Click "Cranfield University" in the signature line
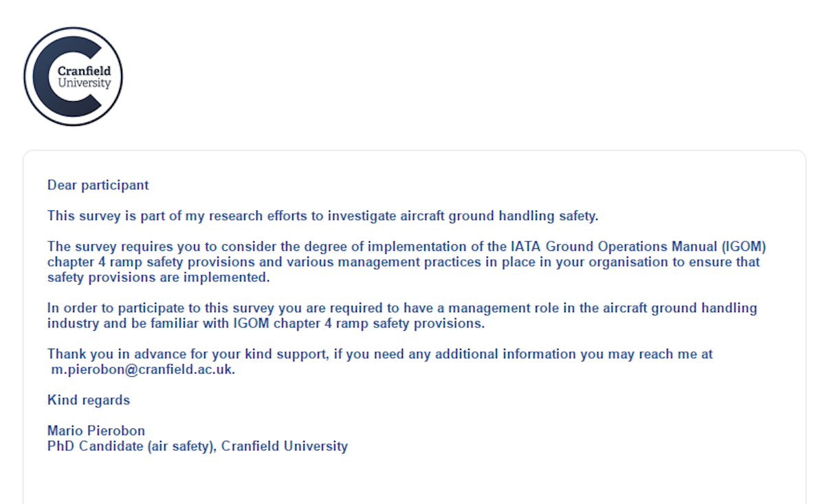Screen dimensions: 825x504 pos(285,446)
